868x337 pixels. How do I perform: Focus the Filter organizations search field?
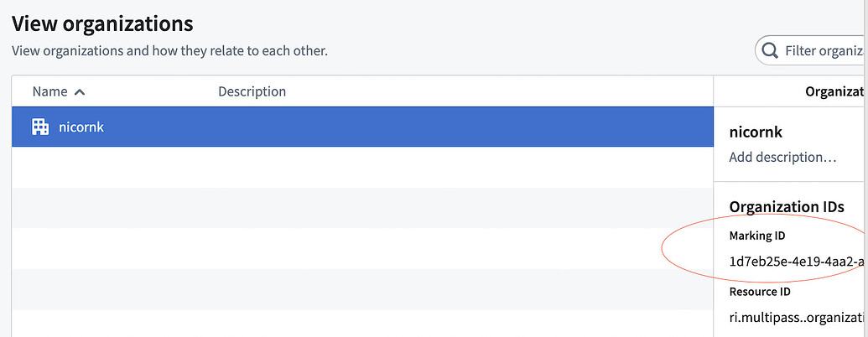(x=812, y=51)
